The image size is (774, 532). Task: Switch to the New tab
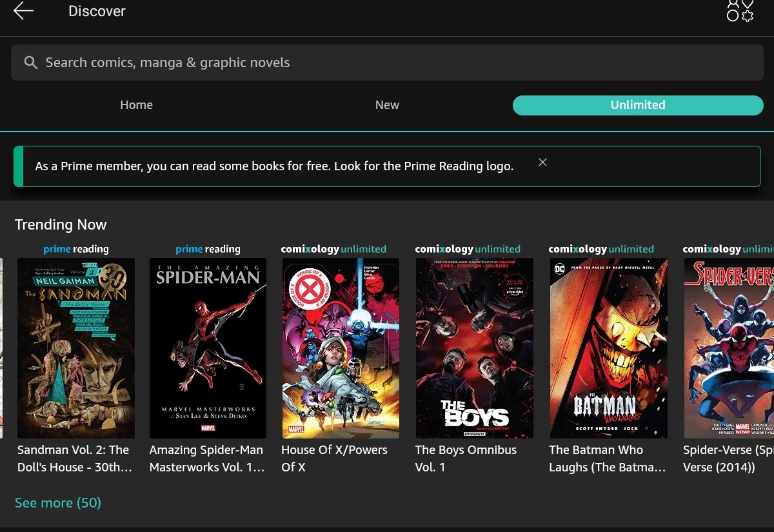click(387, 105)
